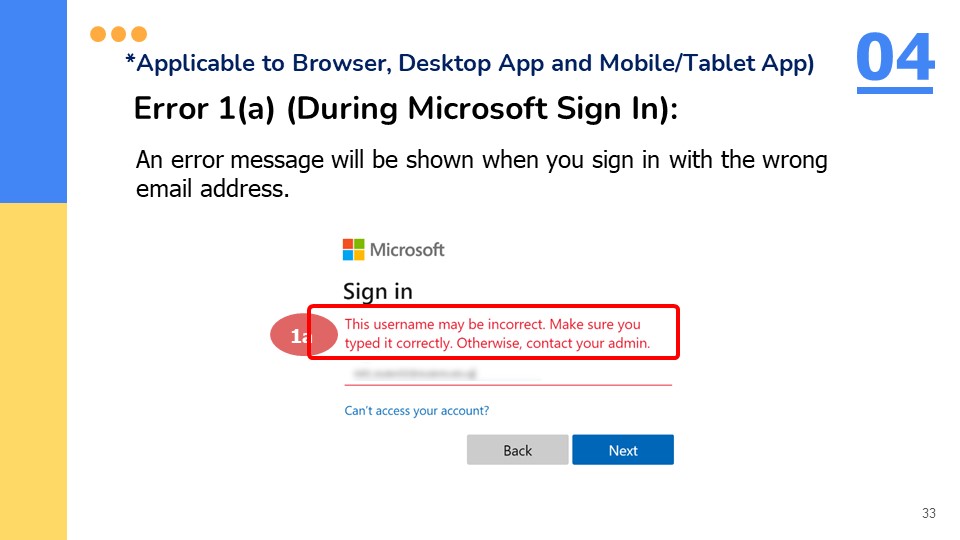Image resolution: width=960 pixels, height=540 pixels.
Task: Click the yellow sidebar block
Action: tap(33, 371)
